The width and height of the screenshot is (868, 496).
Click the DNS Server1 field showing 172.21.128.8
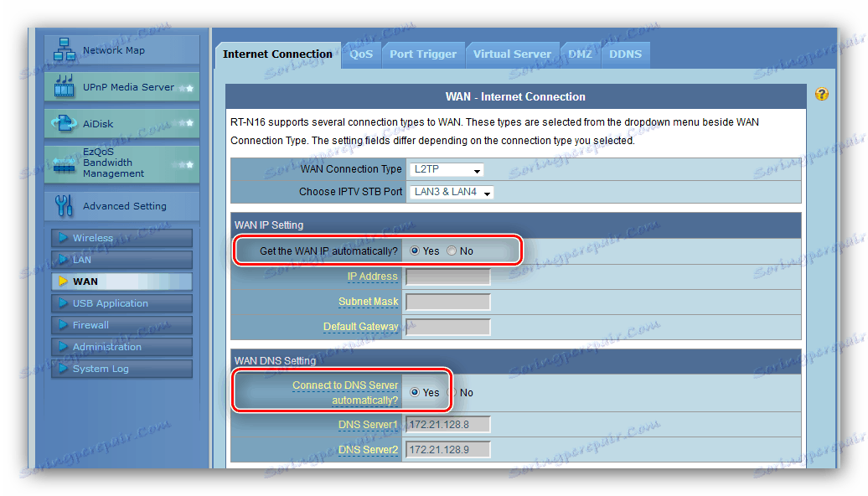point(448,425)
